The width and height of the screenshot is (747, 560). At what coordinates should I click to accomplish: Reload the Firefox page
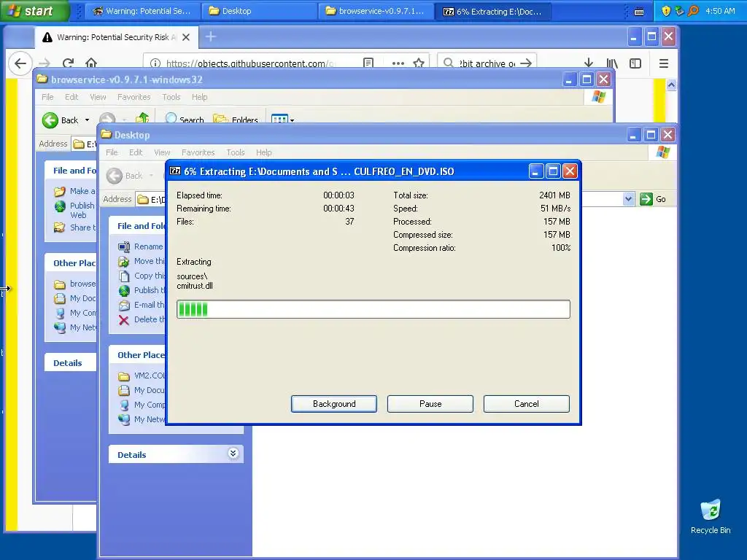coord(68,63)
